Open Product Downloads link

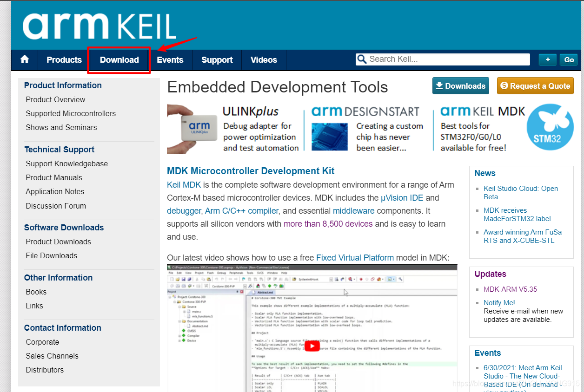point(58,242)
